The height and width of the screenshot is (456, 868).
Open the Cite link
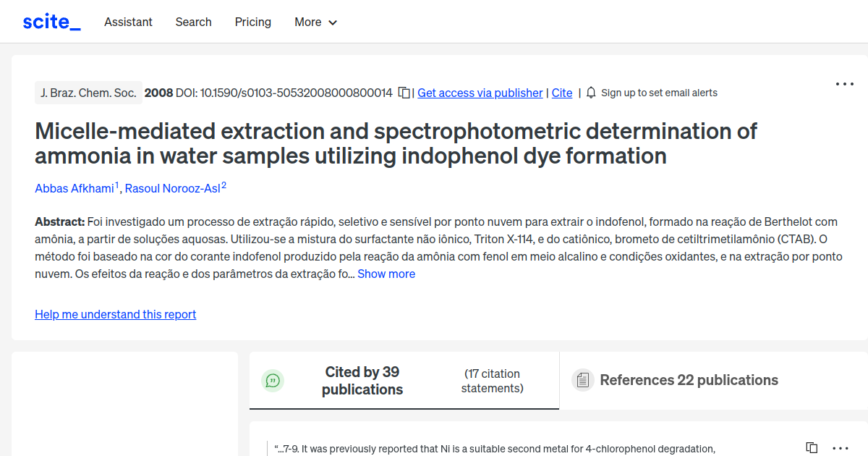pos(561,93)
